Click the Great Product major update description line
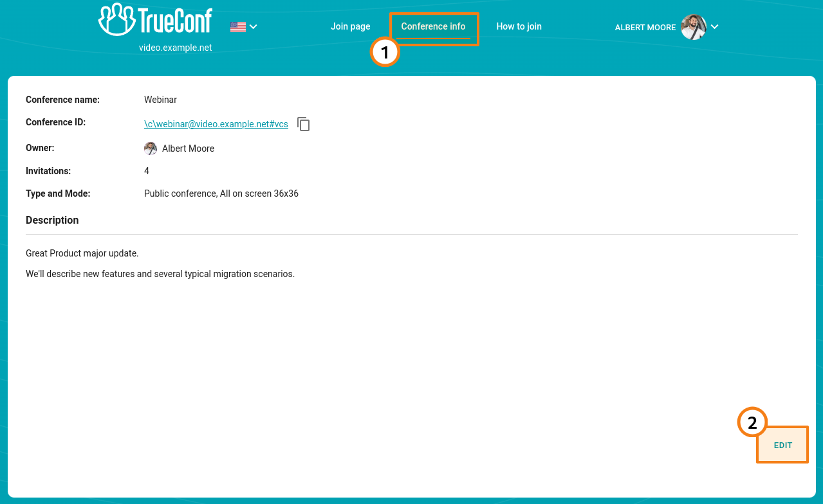Screen dimensions: 823x504 82,253
